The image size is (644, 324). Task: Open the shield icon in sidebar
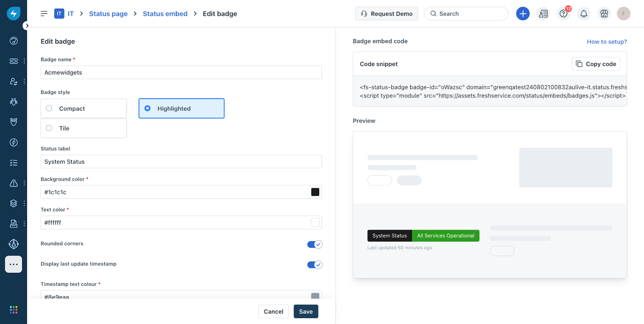tap(14, 122)
